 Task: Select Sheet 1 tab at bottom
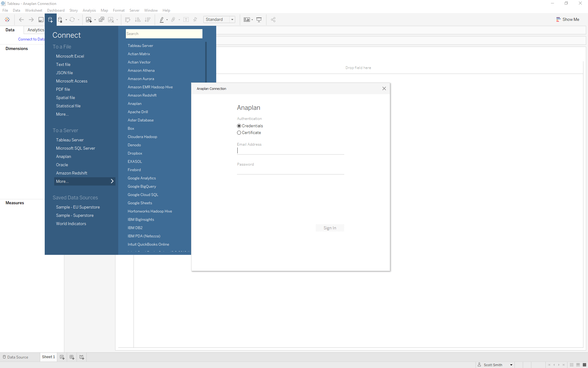[x=48, y=357]
